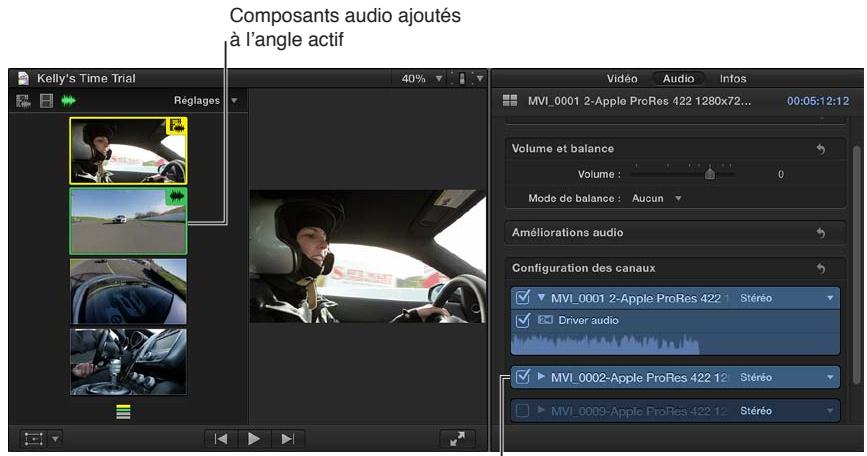Reset the Volume et balance section
This screenshot has height=456, width=867.
[x=821, y=149]
